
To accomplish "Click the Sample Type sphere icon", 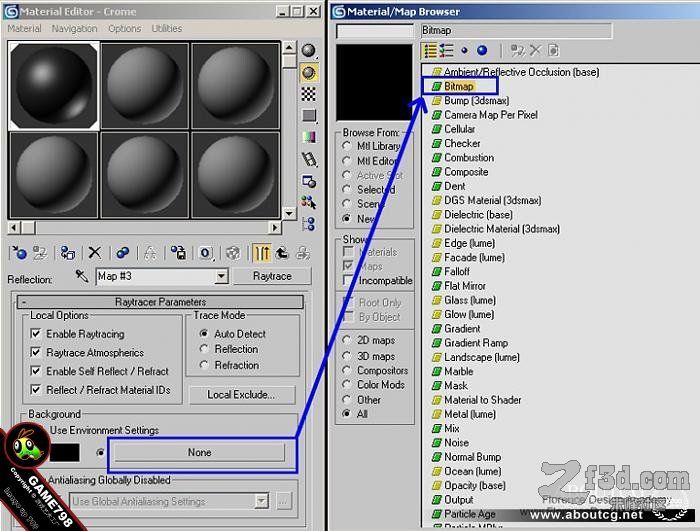I will (x=308, y=50).
